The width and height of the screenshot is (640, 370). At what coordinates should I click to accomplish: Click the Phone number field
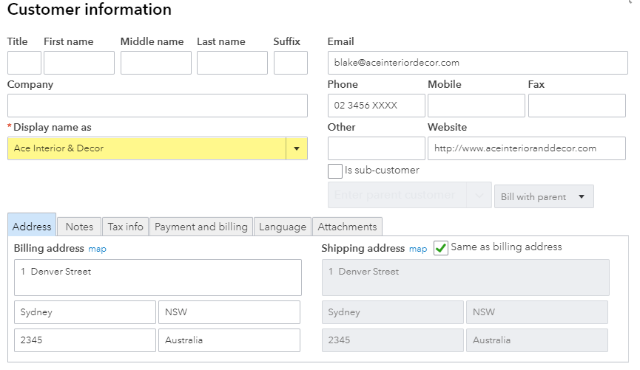coord(376,106)
